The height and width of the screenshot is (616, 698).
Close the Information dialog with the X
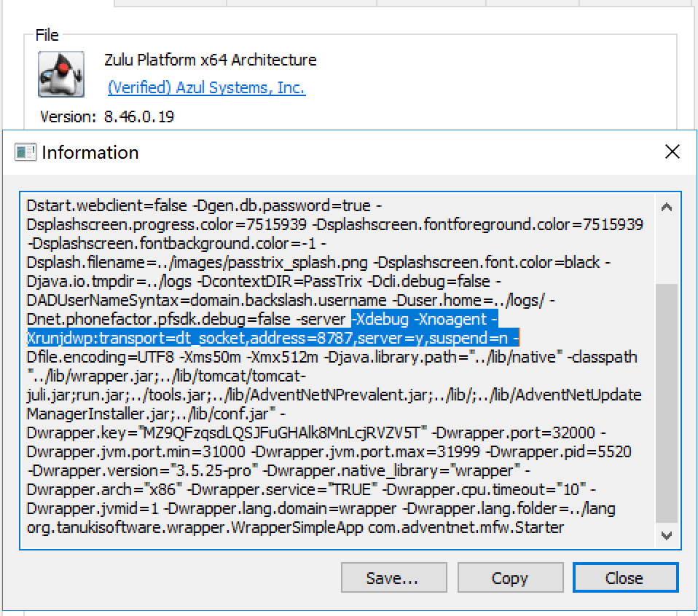click(x=672, y=151)
